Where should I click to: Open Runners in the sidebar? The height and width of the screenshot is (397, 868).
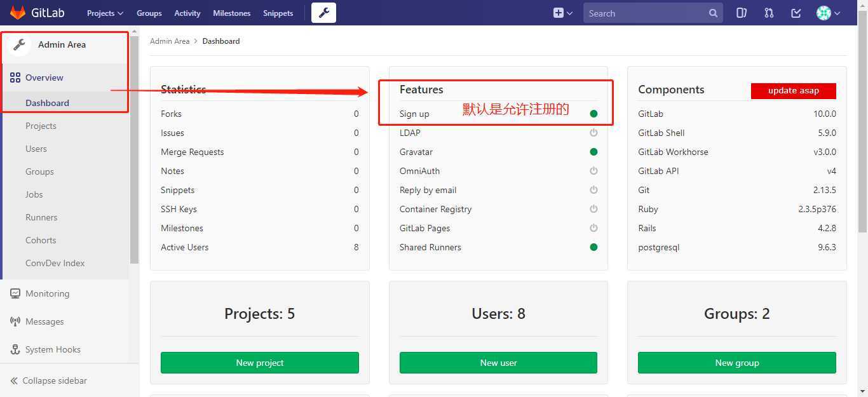(x=41, y=217)
